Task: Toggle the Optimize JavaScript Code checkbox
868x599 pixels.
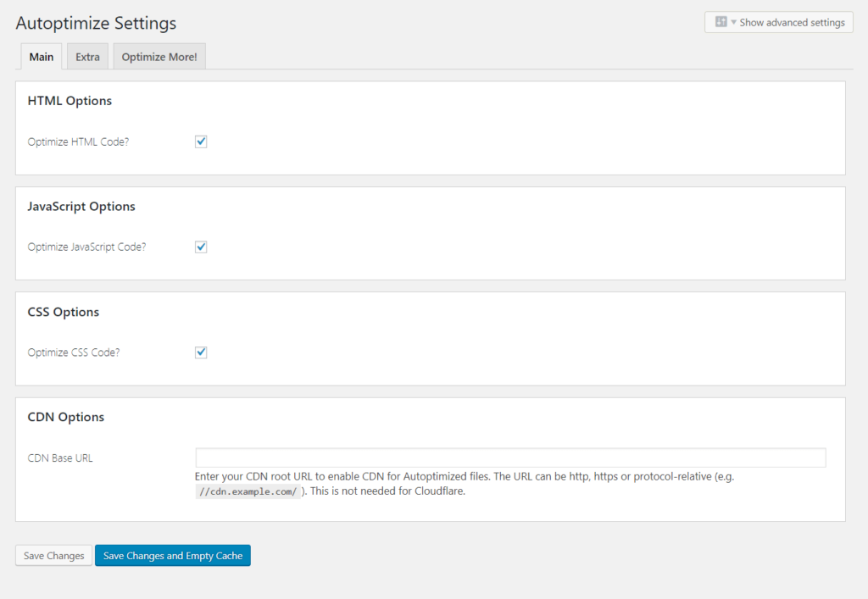Action: pyautogui.click(x=201, y=247)
